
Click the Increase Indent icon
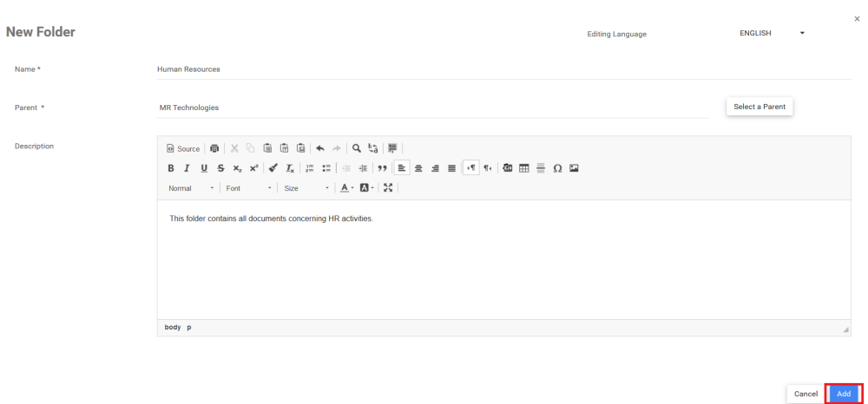point(363,168)
